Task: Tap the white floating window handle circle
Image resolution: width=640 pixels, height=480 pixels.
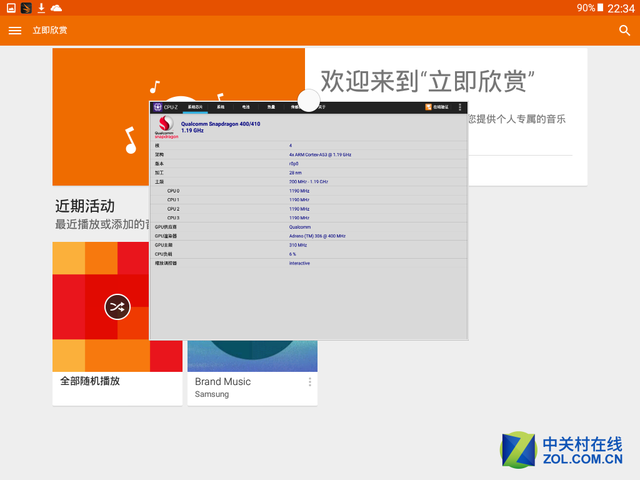Action: tap(309, 100)
